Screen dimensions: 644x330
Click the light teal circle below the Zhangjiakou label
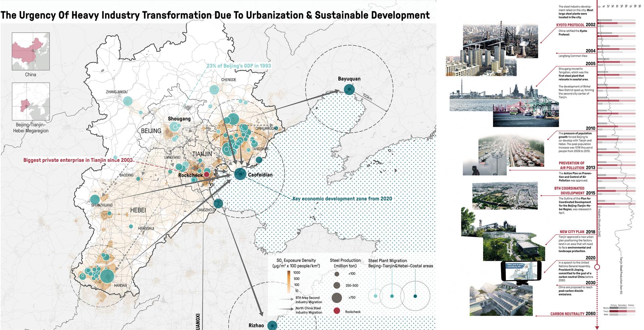(127, 100)
